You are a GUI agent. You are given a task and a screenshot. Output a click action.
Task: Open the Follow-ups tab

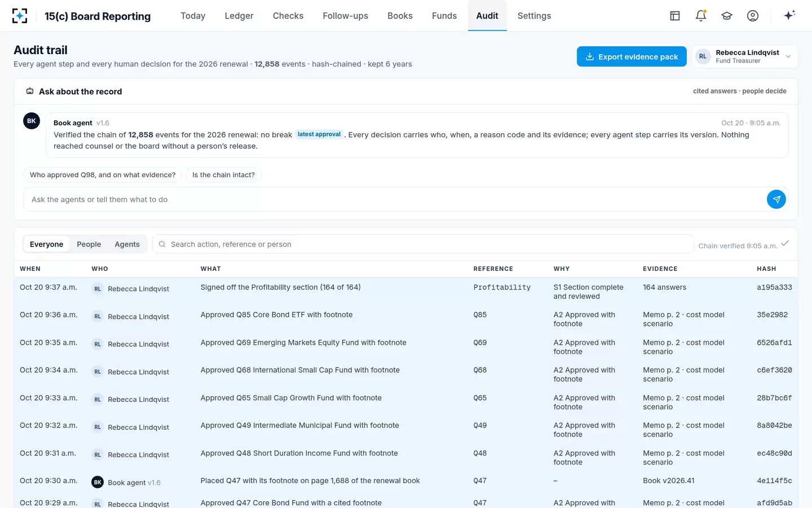click(346, 16)
